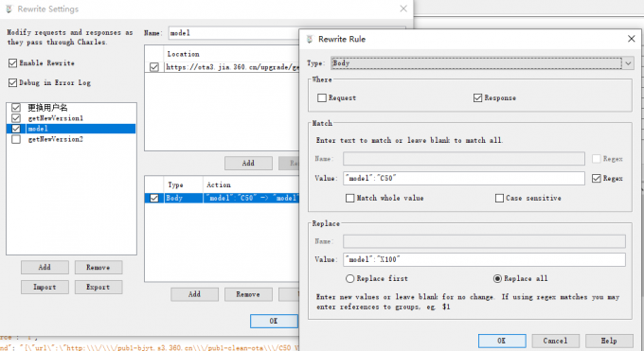Enable Match whole value

coord(349,199)
